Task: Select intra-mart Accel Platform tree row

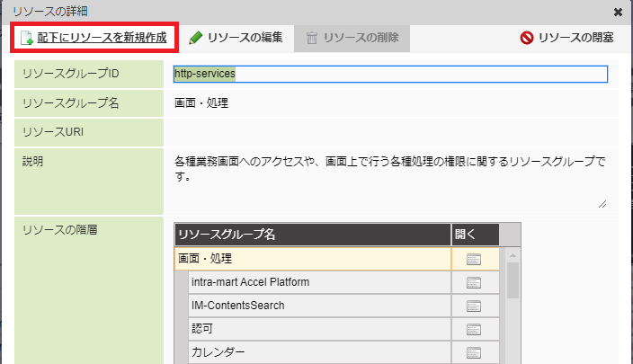Action: click(319, 282)
